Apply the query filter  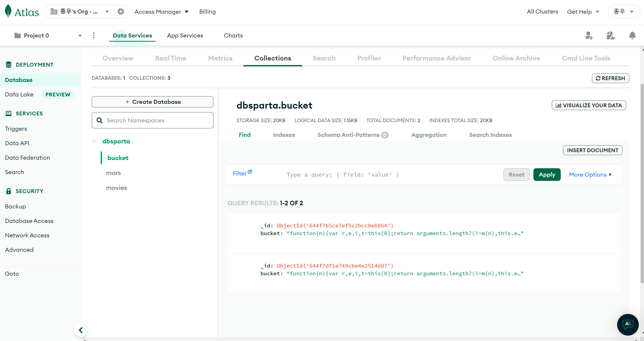coord(547,175)
